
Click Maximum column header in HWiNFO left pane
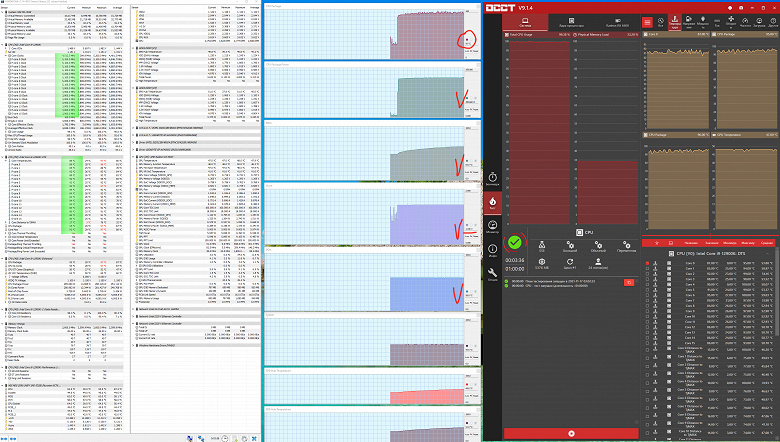[x=101, y=8]
